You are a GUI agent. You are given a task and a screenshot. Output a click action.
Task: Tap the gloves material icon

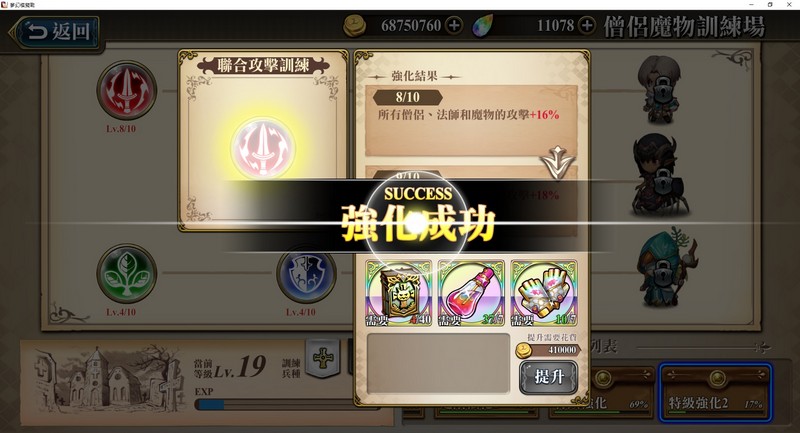tap(544, 293)
